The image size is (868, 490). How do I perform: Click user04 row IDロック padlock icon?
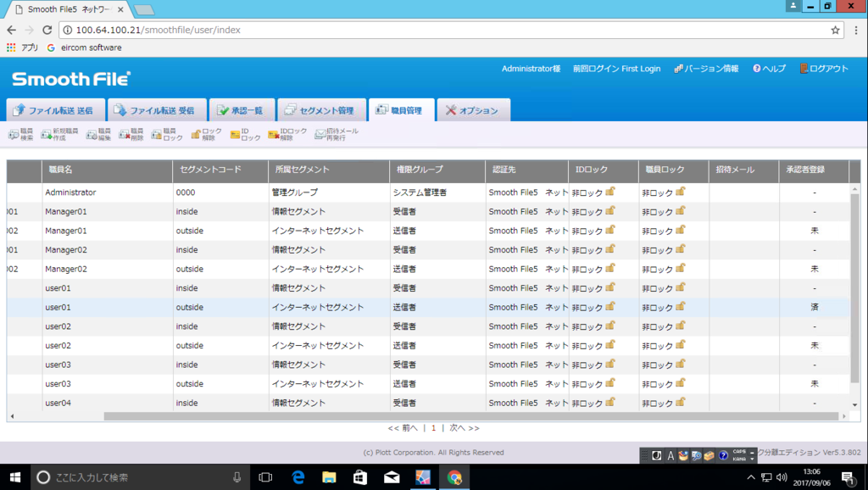610,402
